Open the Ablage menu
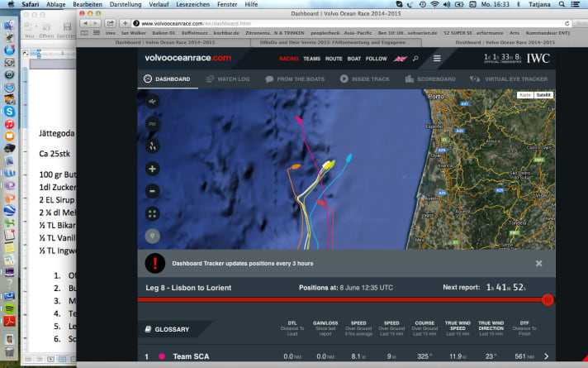 click(x=56, y=4)
